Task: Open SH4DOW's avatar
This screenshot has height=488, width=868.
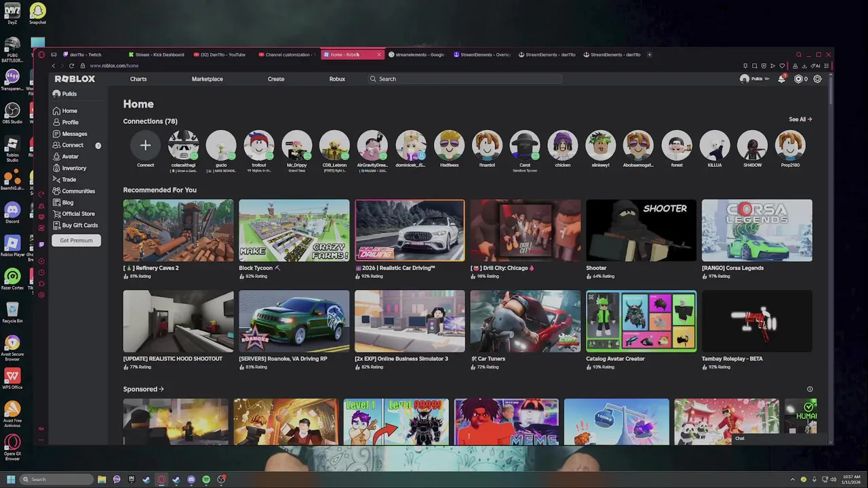Action: tap(753, 145)
